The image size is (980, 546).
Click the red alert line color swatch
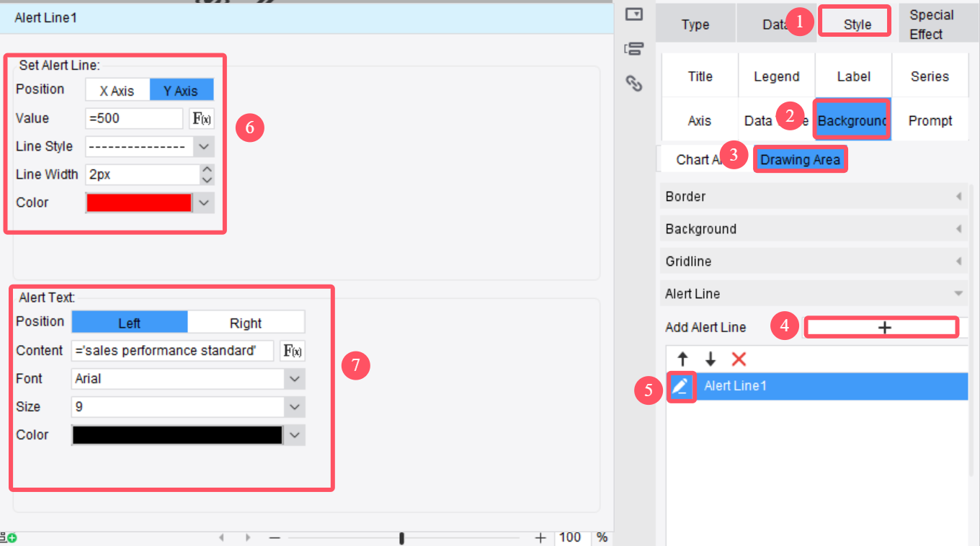pyautogui.click(x=139, y=203)
